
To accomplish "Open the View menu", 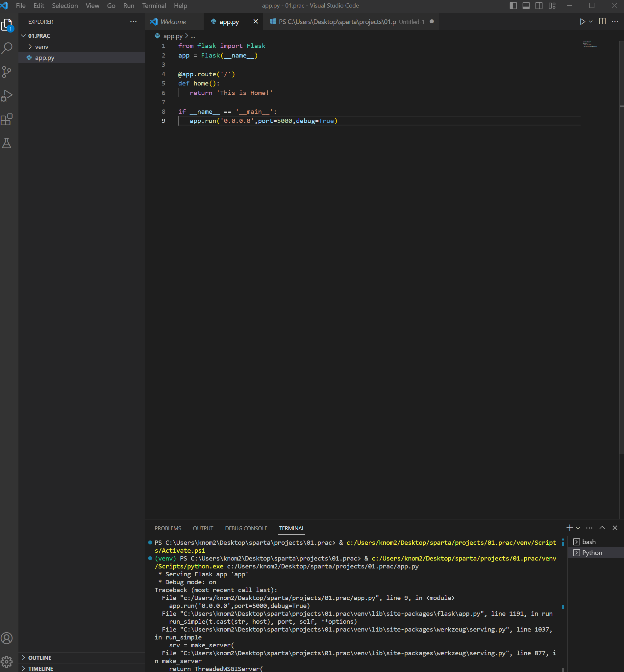I will [x=92, y=6].
